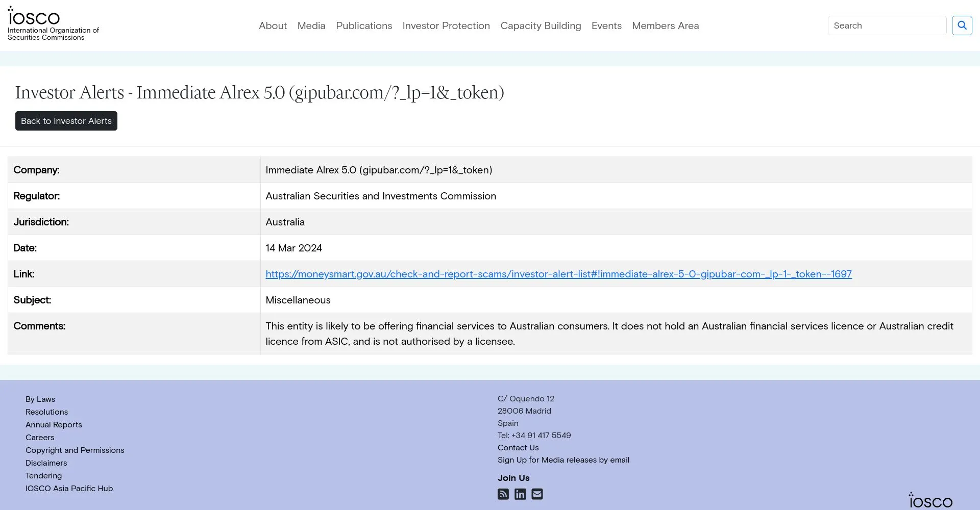Click Sign Up for Media releases by email
The image size is (980, 510).
coord(563,460)
